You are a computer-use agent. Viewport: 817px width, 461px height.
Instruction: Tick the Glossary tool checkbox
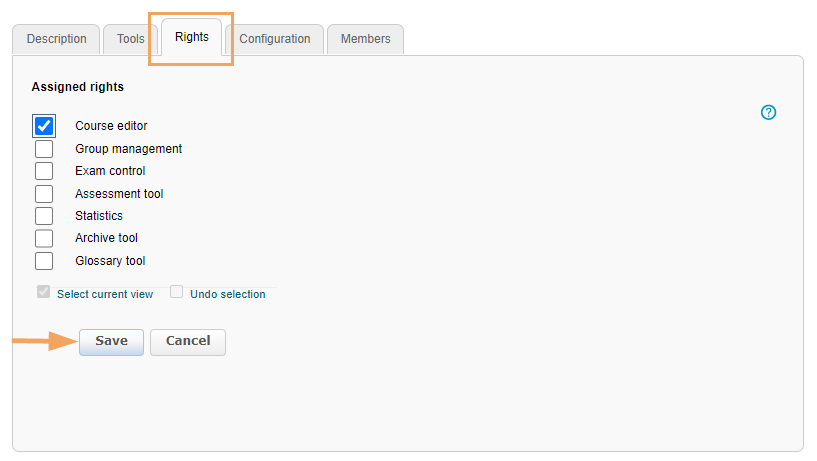pyautogui.click(x=44, y=261)
